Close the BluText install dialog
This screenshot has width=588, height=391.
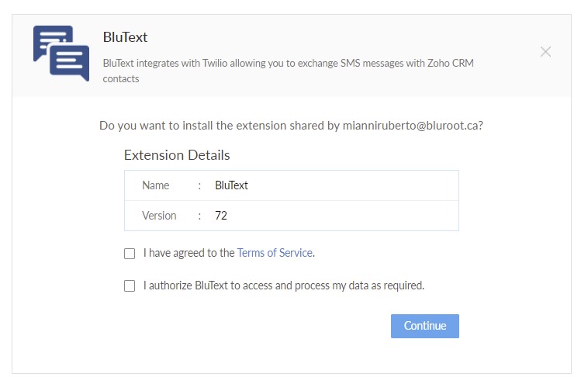tap(545, 52)
